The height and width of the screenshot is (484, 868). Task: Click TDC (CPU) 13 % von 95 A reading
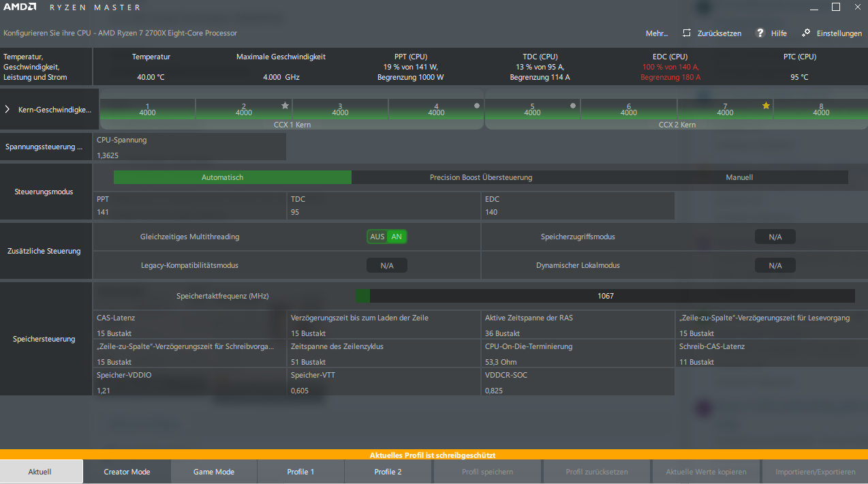click(x=540, y=67)
